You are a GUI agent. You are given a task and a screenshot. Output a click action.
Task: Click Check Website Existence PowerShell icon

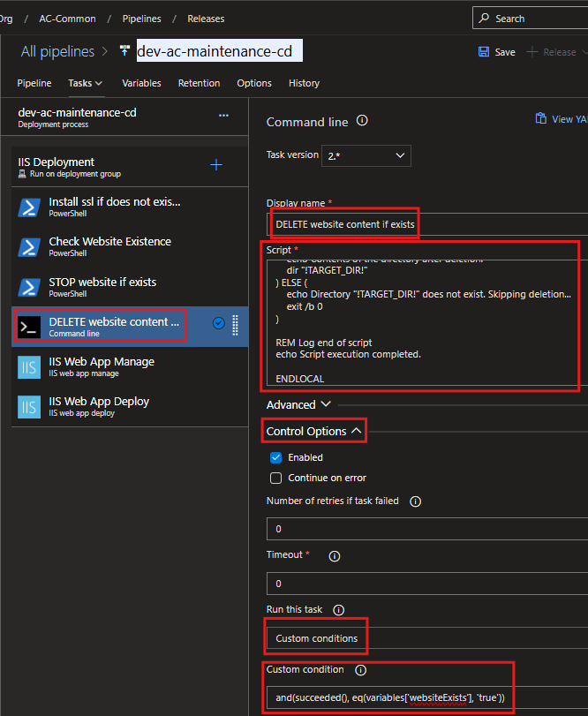pyautogui.click(x=29, y=247)
